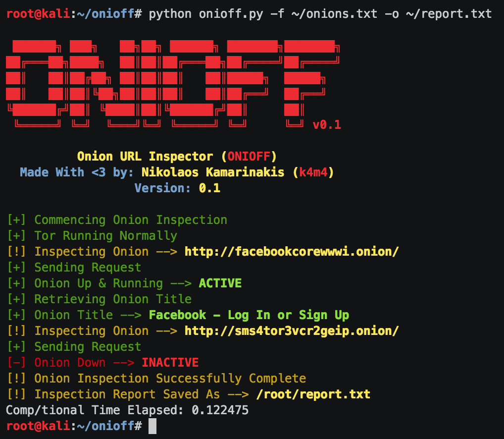Click the Facebook – Log In or Sign Up title
The width and height of the screenshot is (504, 439).
(249, 315)
